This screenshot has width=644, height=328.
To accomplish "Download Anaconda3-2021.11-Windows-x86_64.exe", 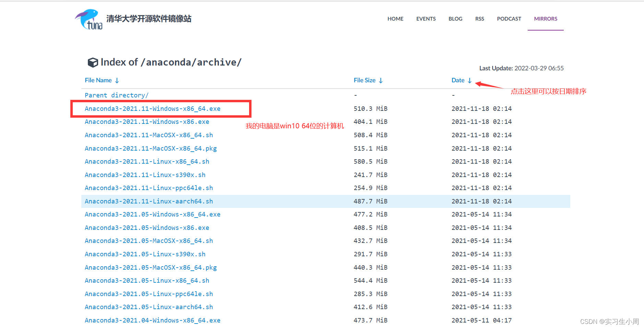I will (153, 109).
